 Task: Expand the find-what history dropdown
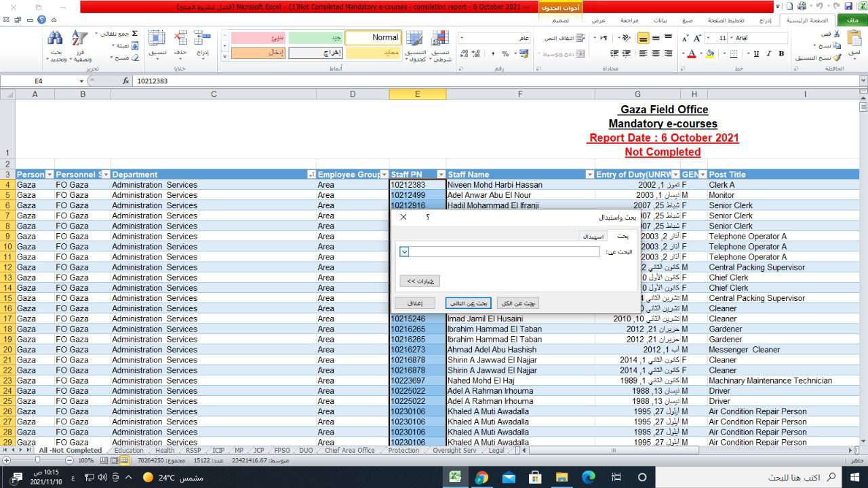click(404, 251)
